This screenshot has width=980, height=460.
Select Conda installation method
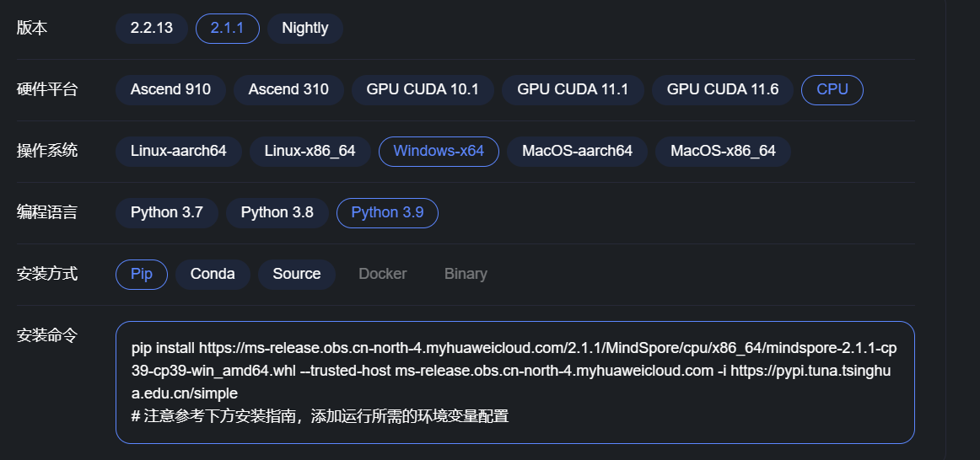click(213, 274)
